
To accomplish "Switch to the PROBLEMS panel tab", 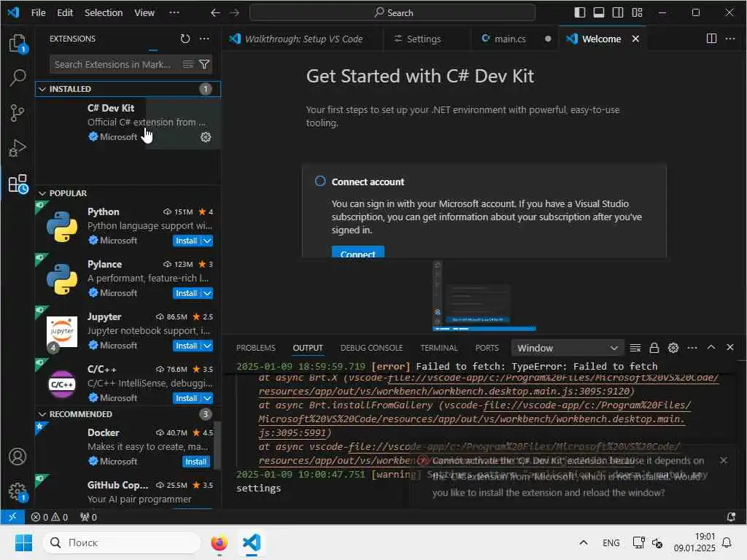I will pyautogui.click(x=256, y=348).
